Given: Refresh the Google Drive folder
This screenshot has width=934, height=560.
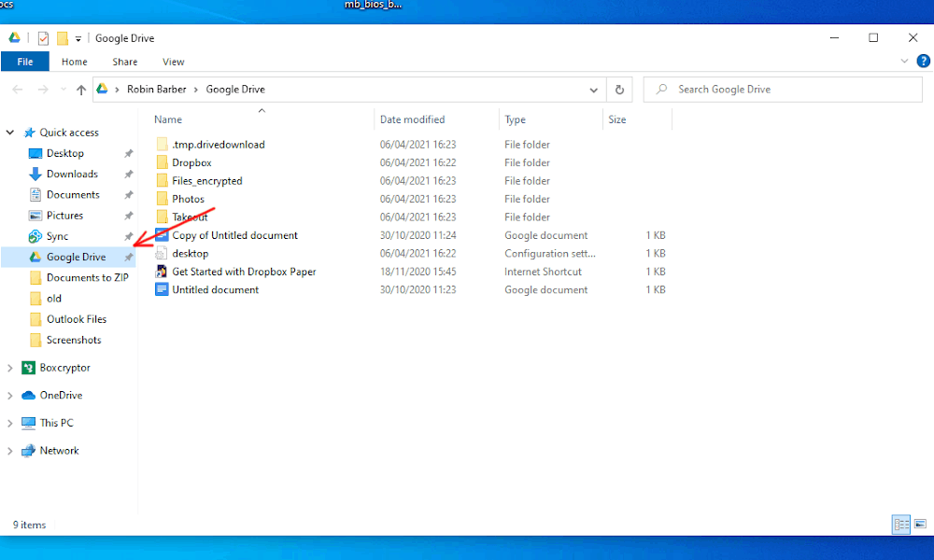Looking at the screenshot, I should click(x=619, y=90).
